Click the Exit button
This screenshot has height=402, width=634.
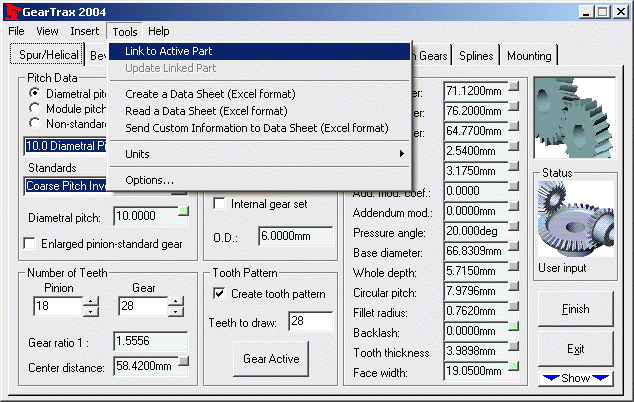(x=575, y=349)
